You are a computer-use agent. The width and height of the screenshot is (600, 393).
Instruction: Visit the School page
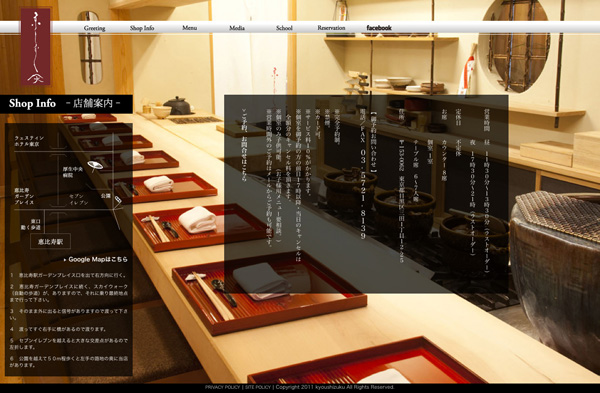(x=284, y=28)
